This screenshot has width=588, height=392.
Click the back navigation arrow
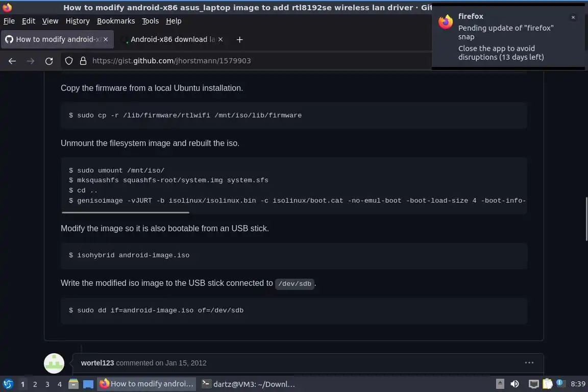pos(12,61)
